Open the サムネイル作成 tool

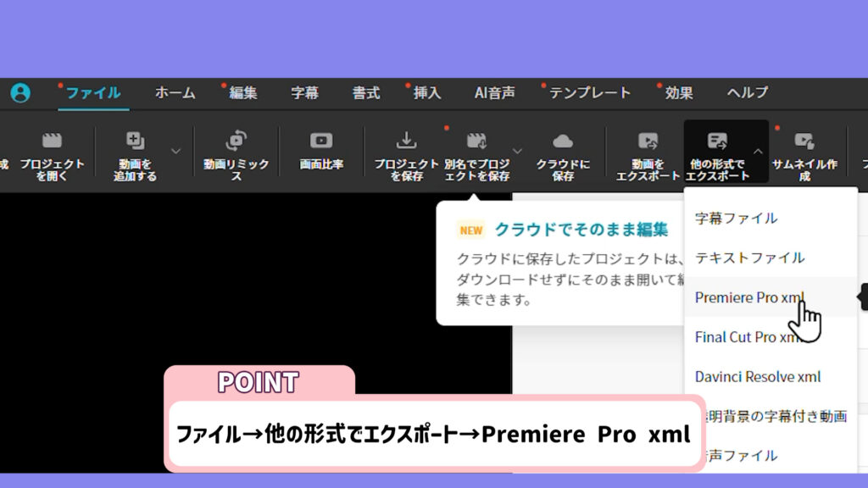(x=804, y=155)
